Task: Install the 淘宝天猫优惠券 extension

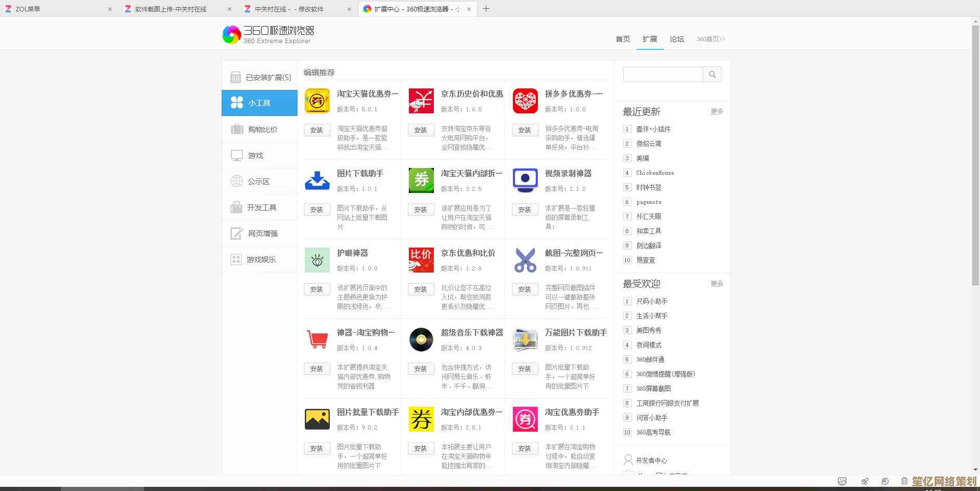Action: pyautogui.click(x=316, y=130)
